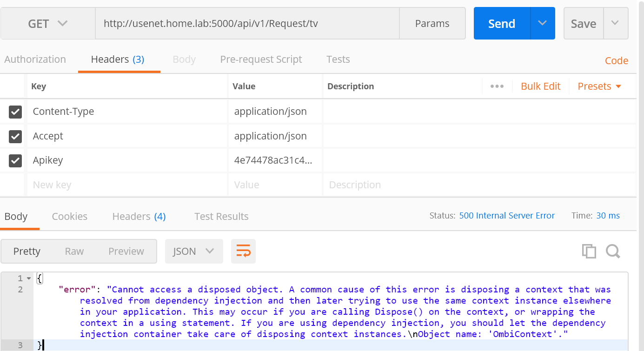Open the Presets dropdown
Viewport: 644px width, 351px height.
[x=598, y=86]
